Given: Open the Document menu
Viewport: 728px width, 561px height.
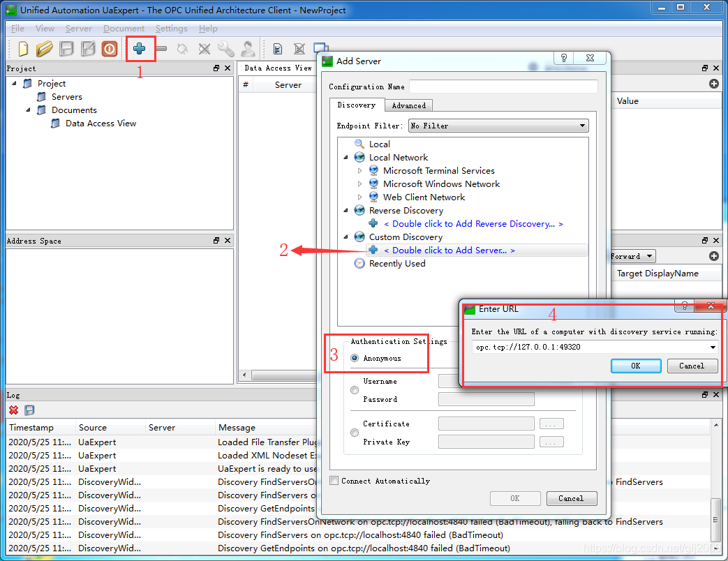Looking at the screenshot, I should 124,29.
